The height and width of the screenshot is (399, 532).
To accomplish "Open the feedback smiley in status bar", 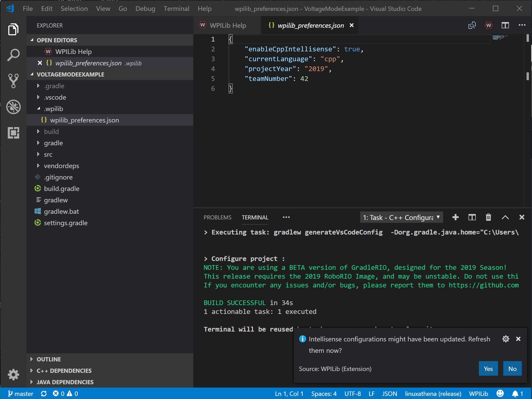I will click(x=500, y=394).
